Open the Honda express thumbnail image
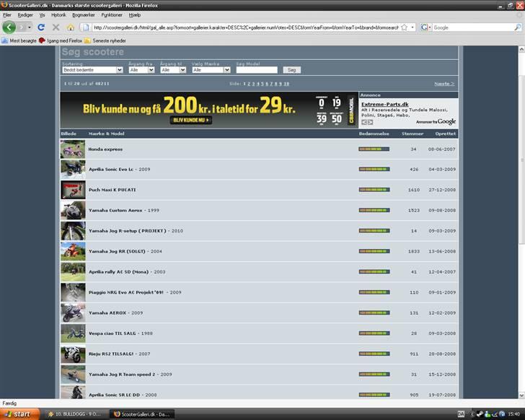 coord(73,149)
